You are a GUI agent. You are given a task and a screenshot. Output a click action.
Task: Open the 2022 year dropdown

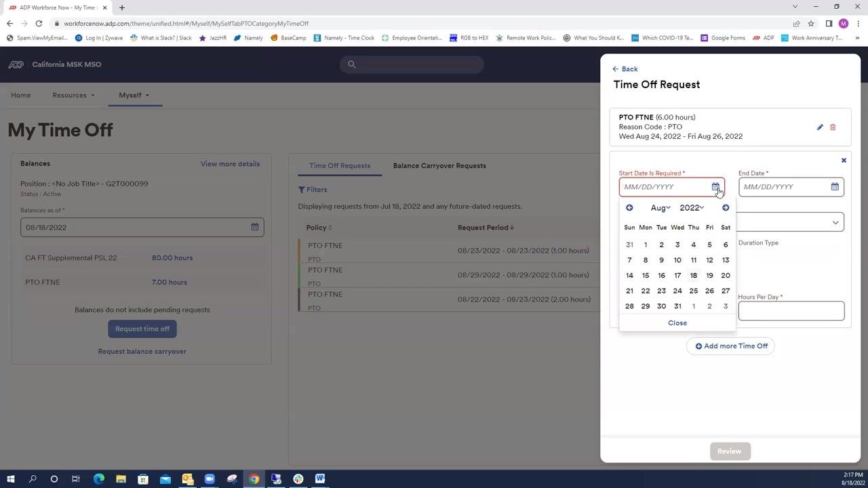(x=692, y=208)
